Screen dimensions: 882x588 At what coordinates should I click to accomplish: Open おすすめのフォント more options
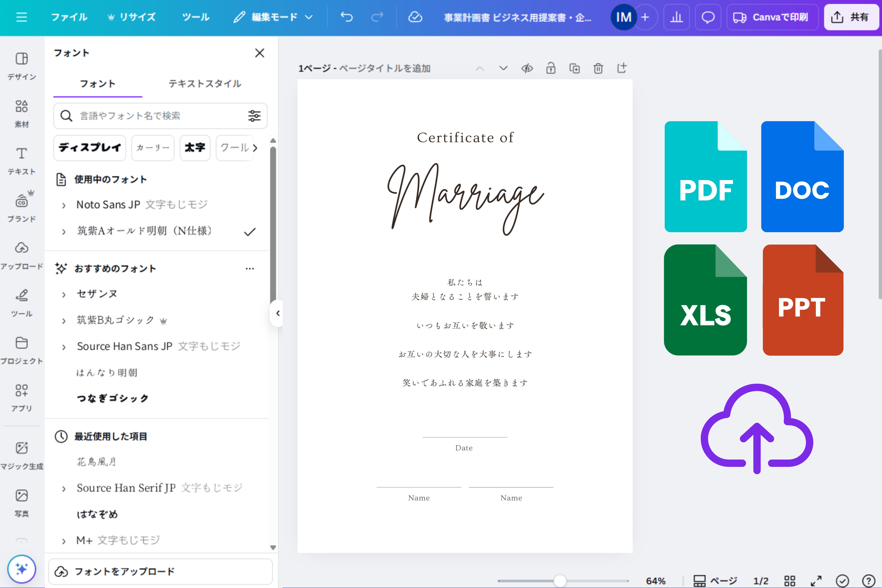tap(250, 268)
